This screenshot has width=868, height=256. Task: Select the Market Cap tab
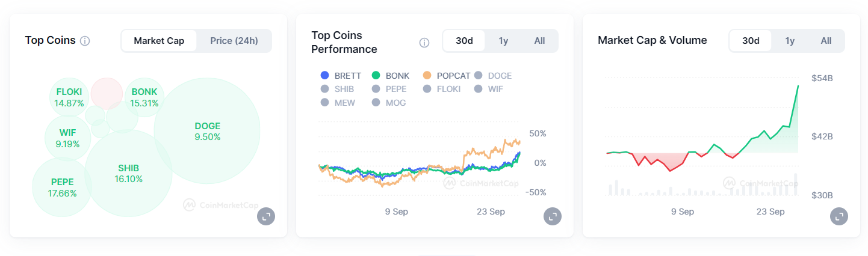[159, 41]
